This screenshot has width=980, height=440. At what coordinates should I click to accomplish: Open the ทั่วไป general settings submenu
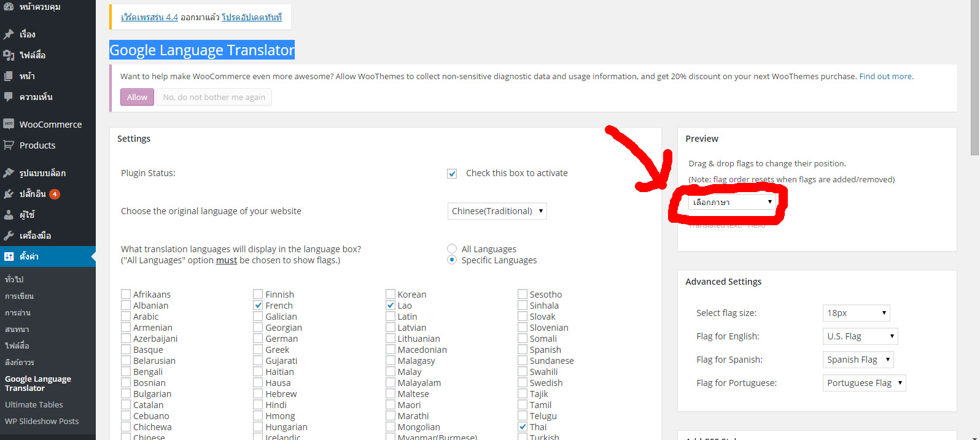point(14,279)
